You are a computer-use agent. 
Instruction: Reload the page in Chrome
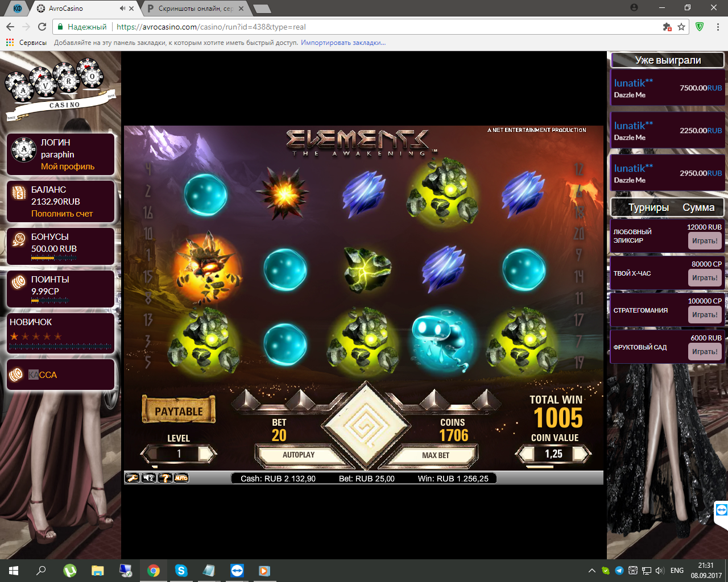42,27
